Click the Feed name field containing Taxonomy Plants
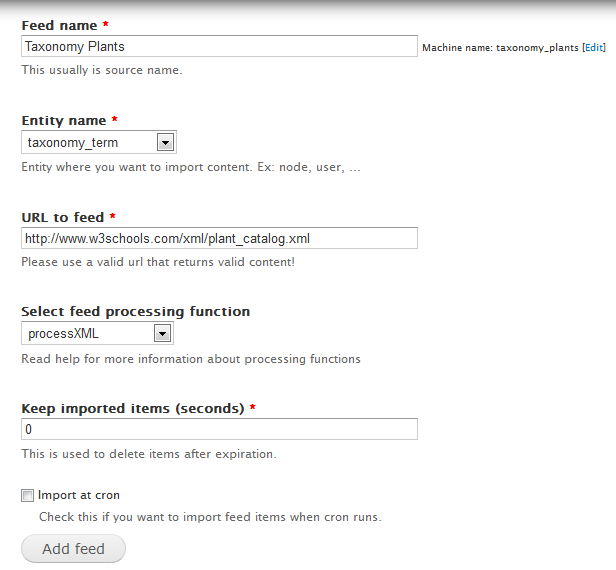 219,46
